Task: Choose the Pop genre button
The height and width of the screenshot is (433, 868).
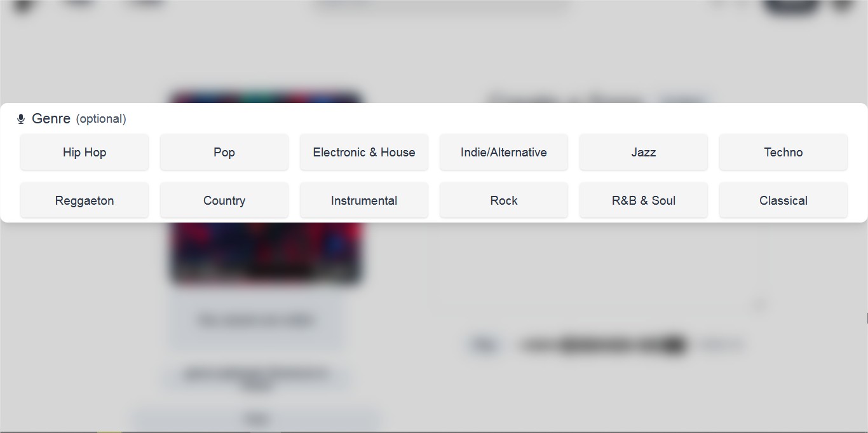Action: (x=224, y=152)
